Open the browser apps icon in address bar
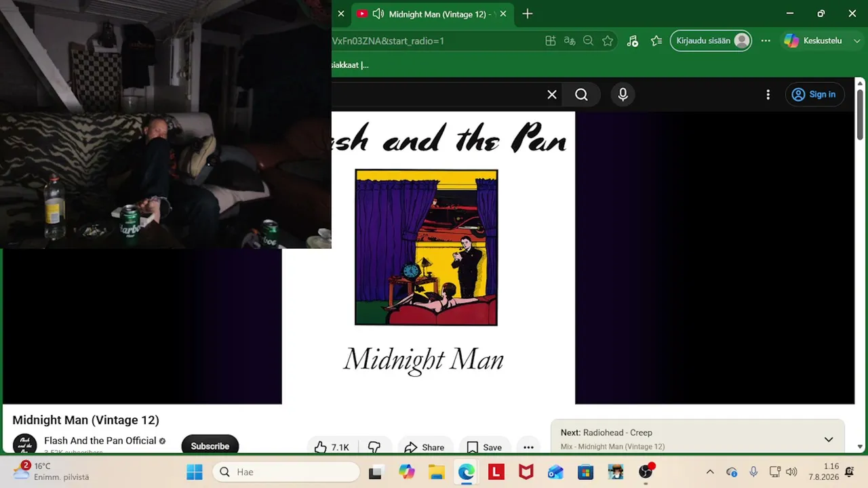The height and width of the screenshot is (488, 868). click(551, 41)
